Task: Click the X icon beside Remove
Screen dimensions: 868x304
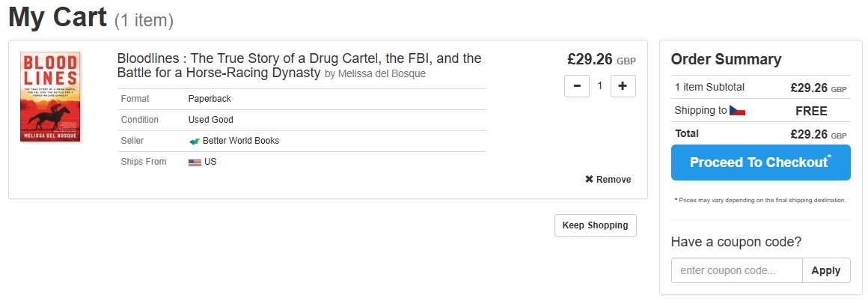Action: coord(589,180)
